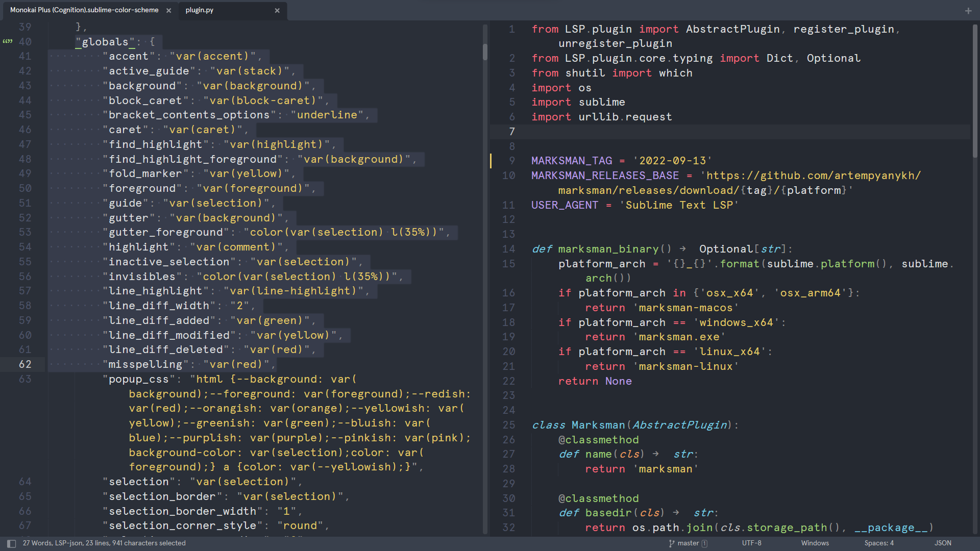Click the "gutter_foreground" key
Screen dimensions: 980x551
click(166, 233)
